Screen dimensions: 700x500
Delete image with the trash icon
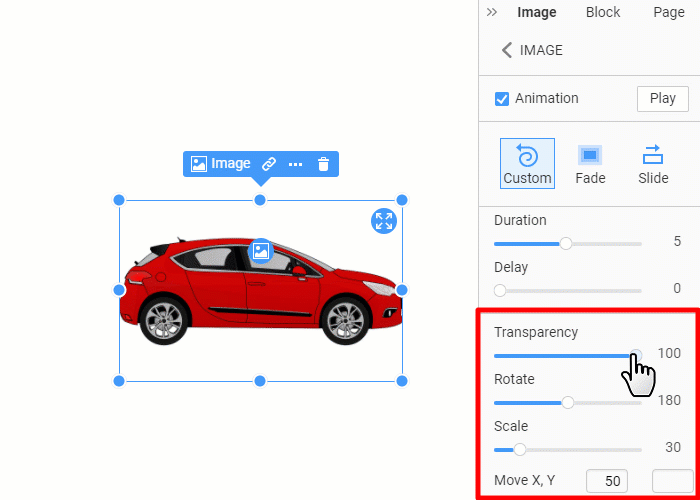[x=323, y=164]
